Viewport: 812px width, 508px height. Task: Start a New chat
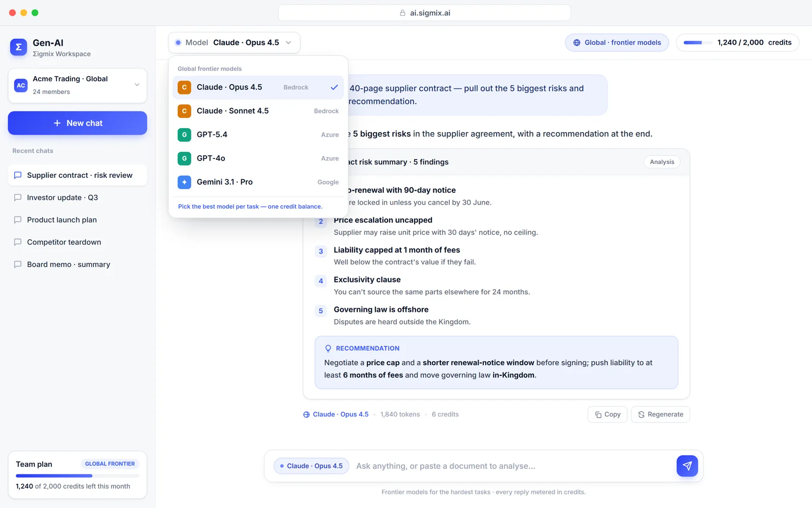coord(78,123)
